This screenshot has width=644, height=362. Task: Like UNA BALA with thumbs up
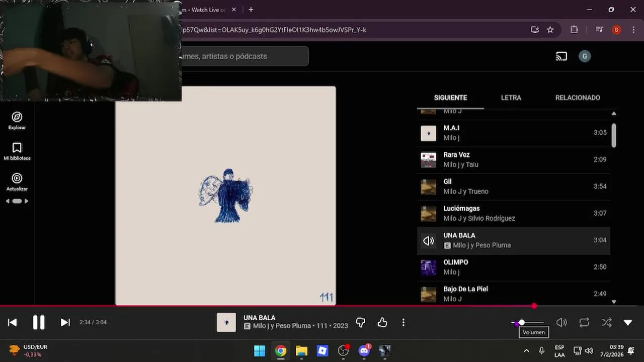(x=382, y=322)
